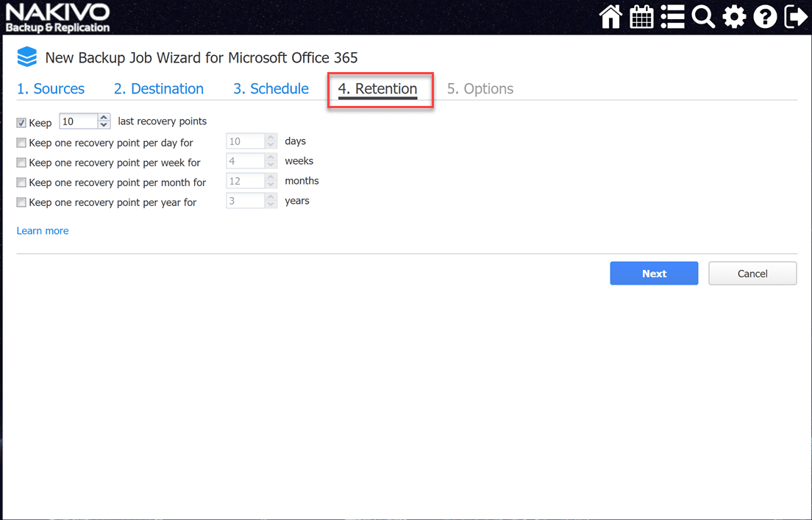This screenshot has width=812, height=520.
Task: Switch to the 3. Schedule step
Action: point(271,89)
